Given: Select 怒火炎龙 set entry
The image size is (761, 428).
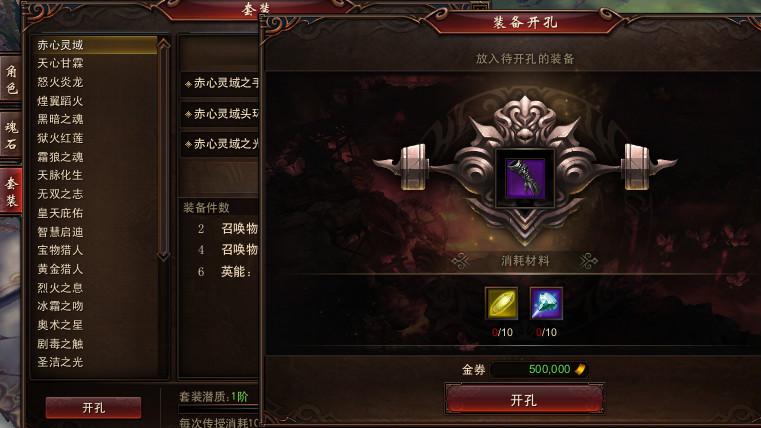Looking at the screenshot, I should pos(60,82).
